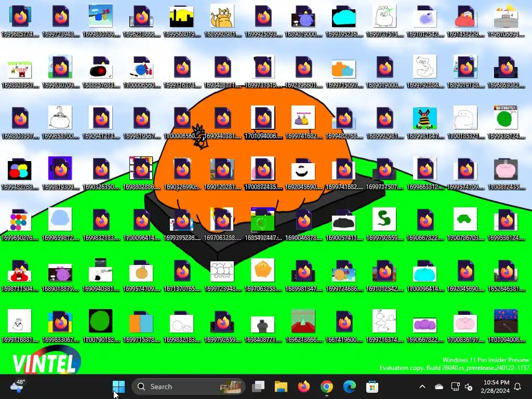The height and width of the screenshot is (399, 532).
Task: Open the muted volume tray icon
Action: 469,387
